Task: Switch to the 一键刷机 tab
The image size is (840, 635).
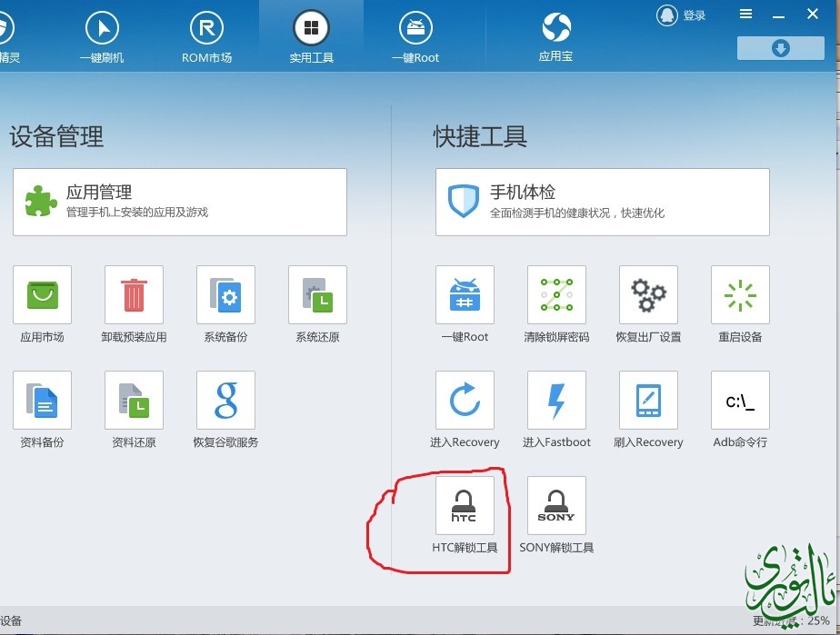Action: point(102,36)
